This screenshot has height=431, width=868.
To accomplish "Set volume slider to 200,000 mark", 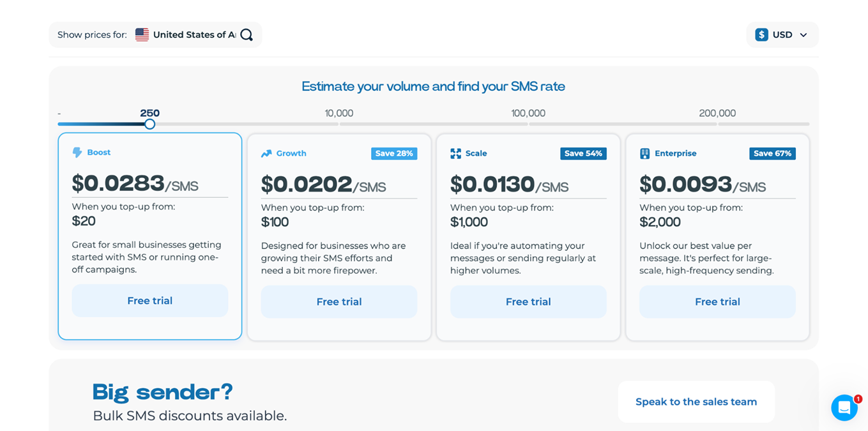I will click(717, 124).
